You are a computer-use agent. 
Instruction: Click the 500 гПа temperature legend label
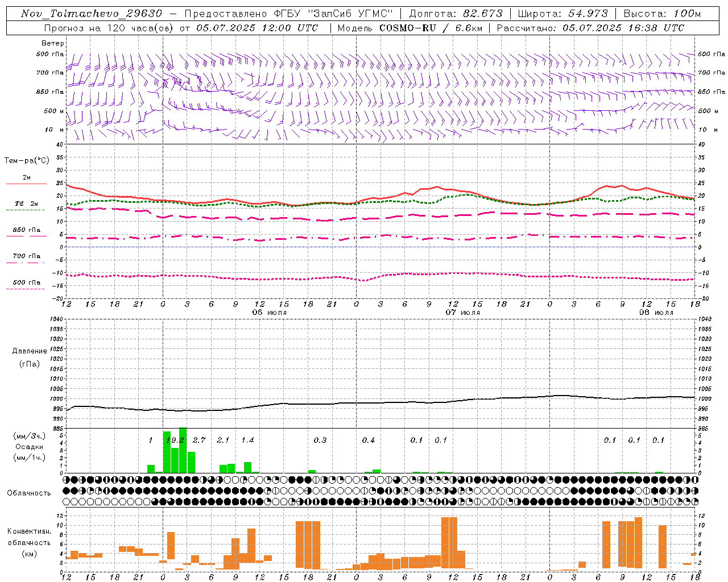click(x=27, y=282)
